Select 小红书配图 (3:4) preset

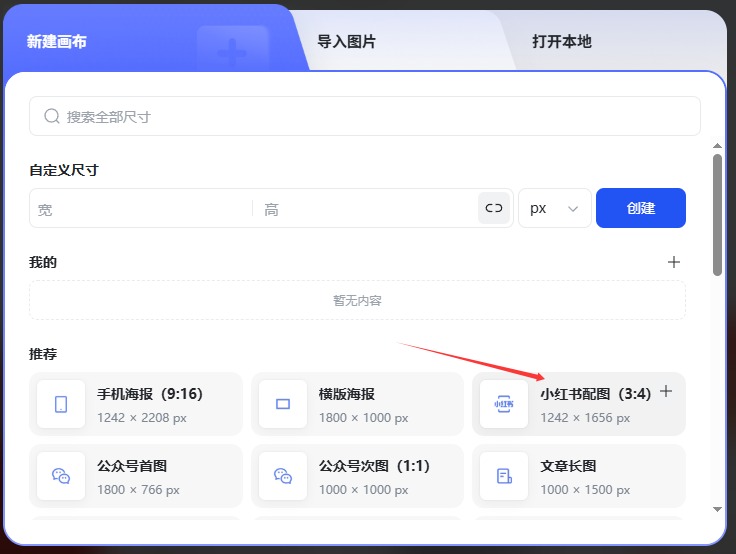tap(579, 404)
